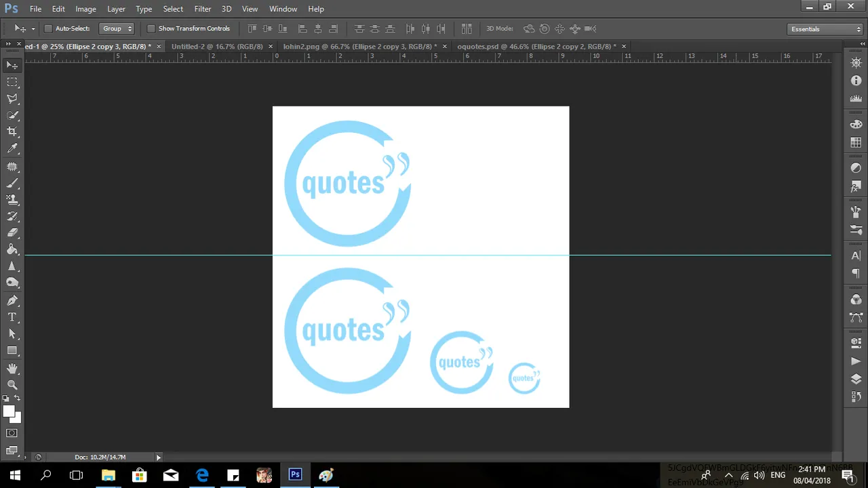Open the Layer menu

[116, 9]
